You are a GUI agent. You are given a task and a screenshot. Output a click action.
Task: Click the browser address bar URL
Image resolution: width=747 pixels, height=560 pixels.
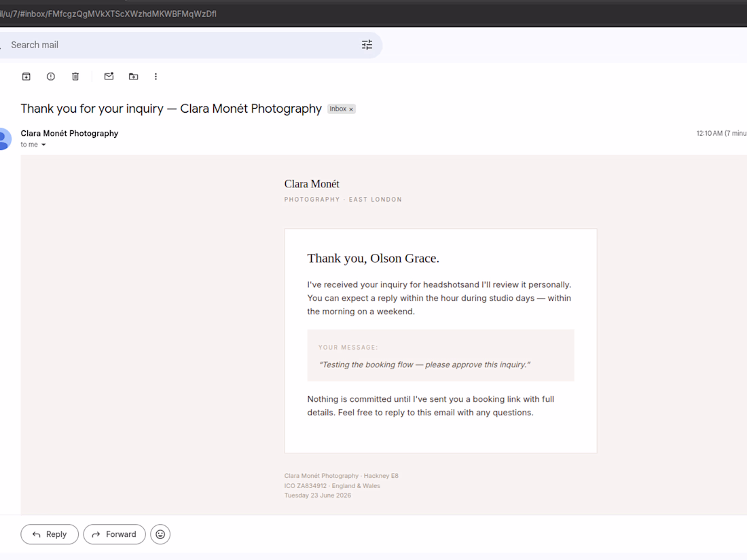pyautogui.click(x=108, y=14)
